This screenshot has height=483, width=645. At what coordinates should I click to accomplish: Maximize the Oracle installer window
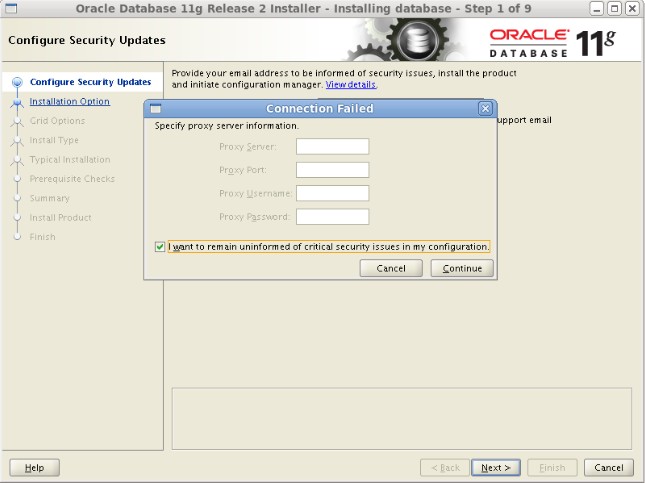pos(615,9)
